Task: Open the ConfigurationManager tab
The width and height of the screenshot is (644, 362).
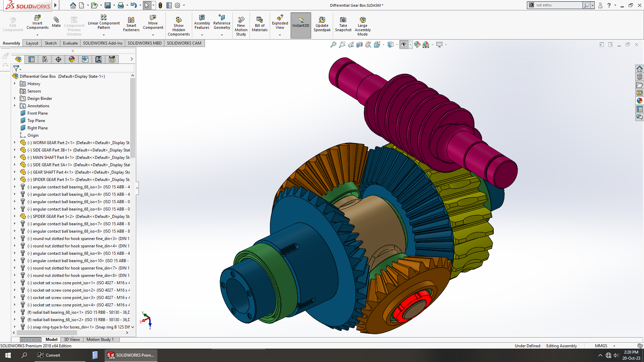Action: [45, 59]
